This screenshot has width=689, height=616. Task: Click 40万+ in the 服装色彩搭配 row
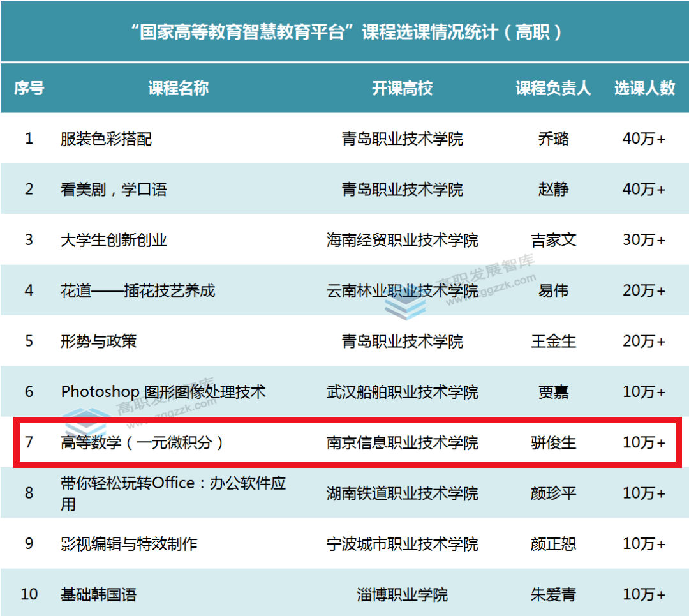click(644, 139)
